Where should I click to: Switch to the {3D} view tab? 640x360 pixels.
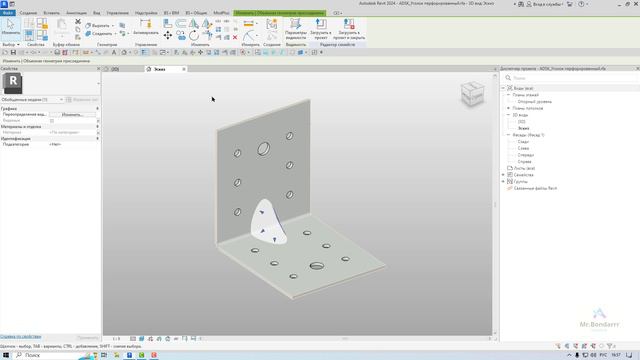click(x=115, y=69)
